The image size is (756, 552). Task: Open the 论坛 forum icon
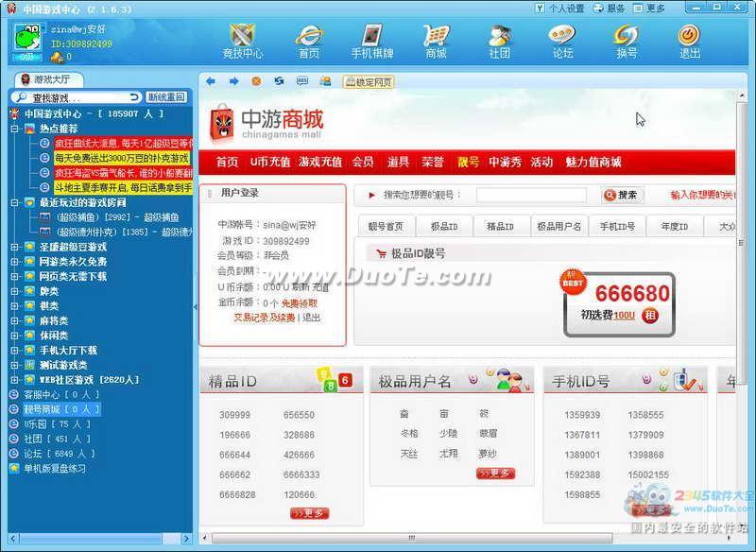pos(561,43)
